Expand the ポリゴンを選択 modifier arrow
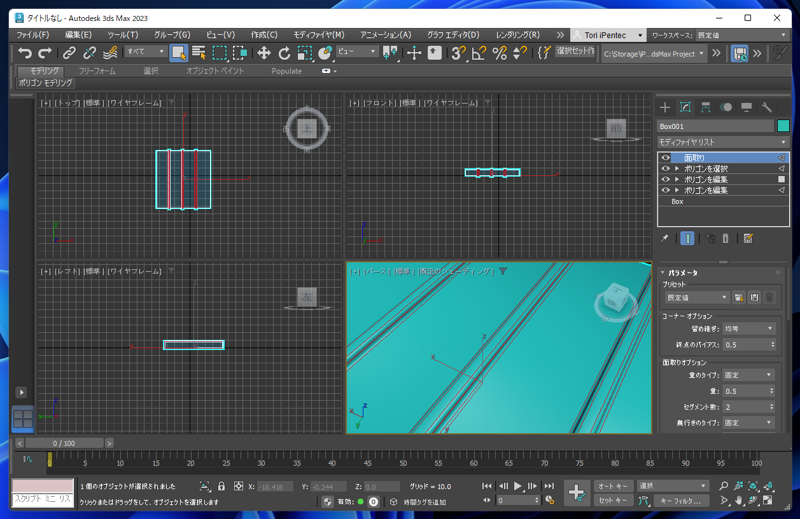 tap(677, 168)
